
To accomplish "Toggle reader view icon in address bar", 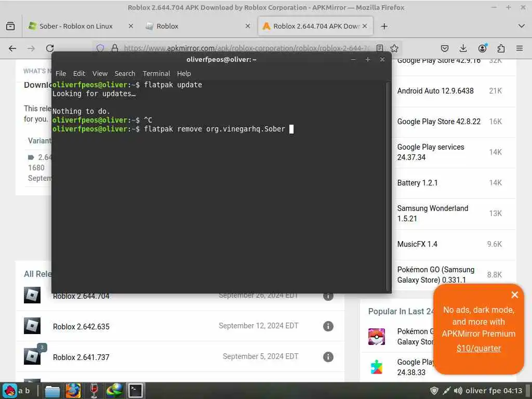I will [x=380, y=48].
